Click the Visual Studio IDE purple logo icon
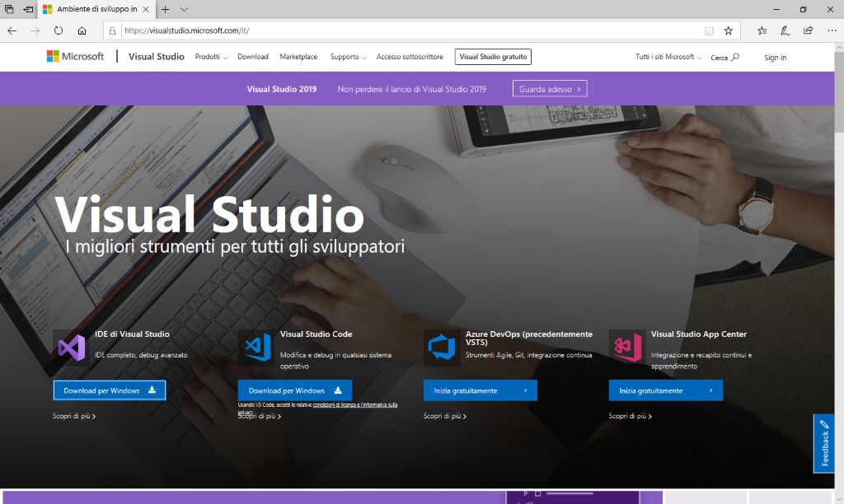844x504 pixels. (72, 348)
